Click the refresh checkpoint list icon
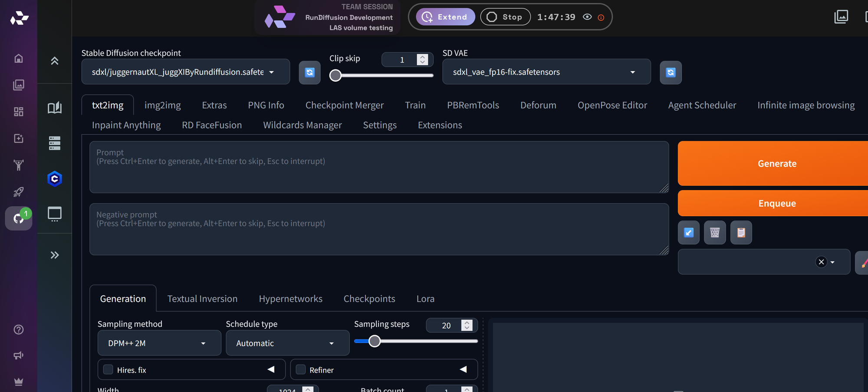 click(309, 72)
